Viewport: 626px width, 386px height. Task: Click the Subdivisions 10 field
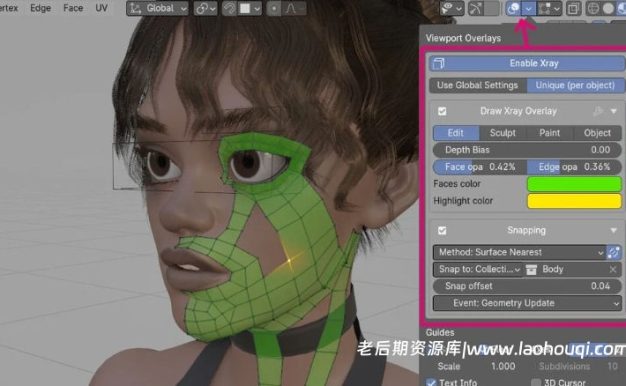(578, 366)
